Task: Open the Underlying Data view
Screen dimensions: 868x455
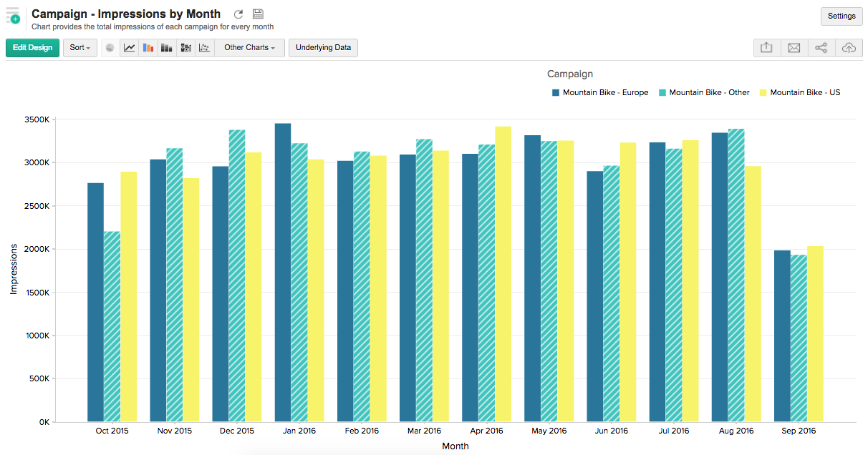Action: 323,48
